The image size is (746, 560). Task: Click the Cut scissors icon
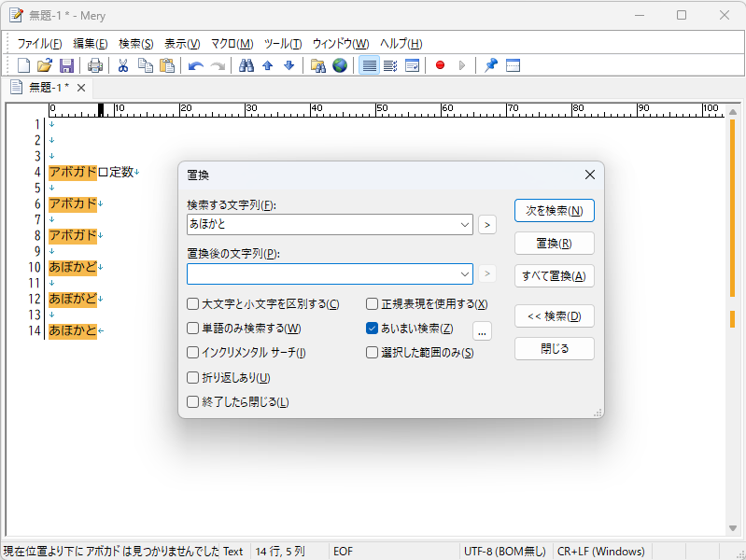click(x=123, y=65)
